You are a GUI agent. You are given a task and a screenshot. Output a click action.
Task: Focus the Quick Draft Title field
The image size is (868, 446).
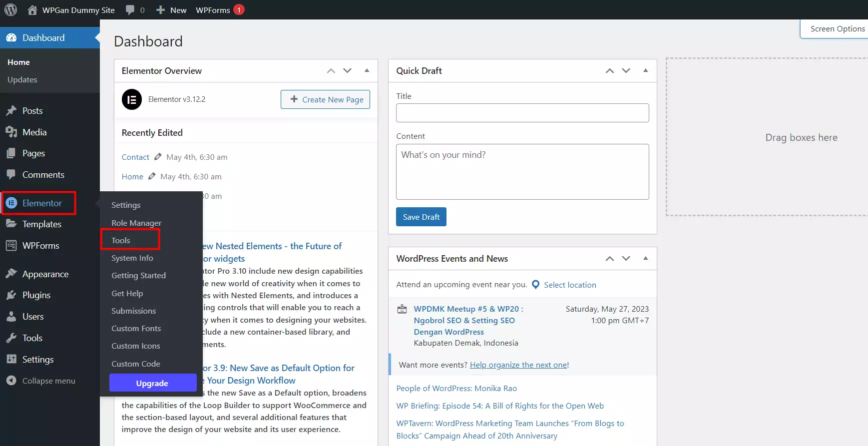pyautogui.click(x=522, y=113)
